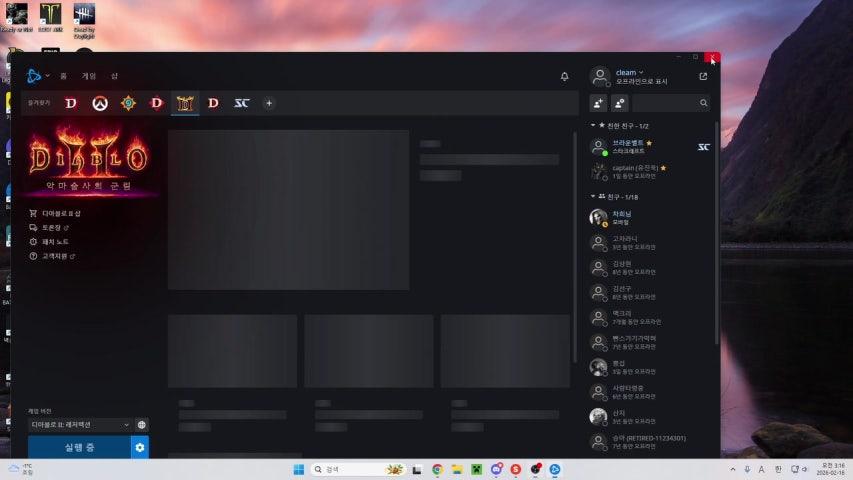
Task: Click the StarCraft icon on 브라운벨트's row
Action: 703,147
